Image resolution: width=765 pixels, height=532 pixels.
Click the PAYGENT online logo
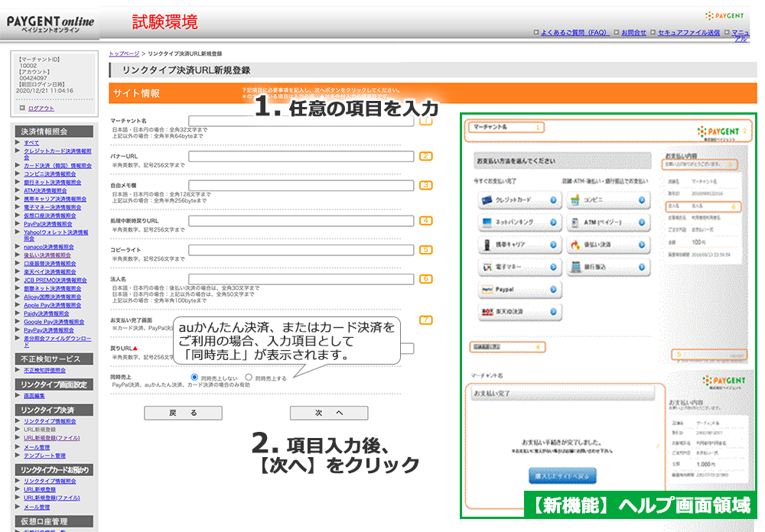pos(50,24)
